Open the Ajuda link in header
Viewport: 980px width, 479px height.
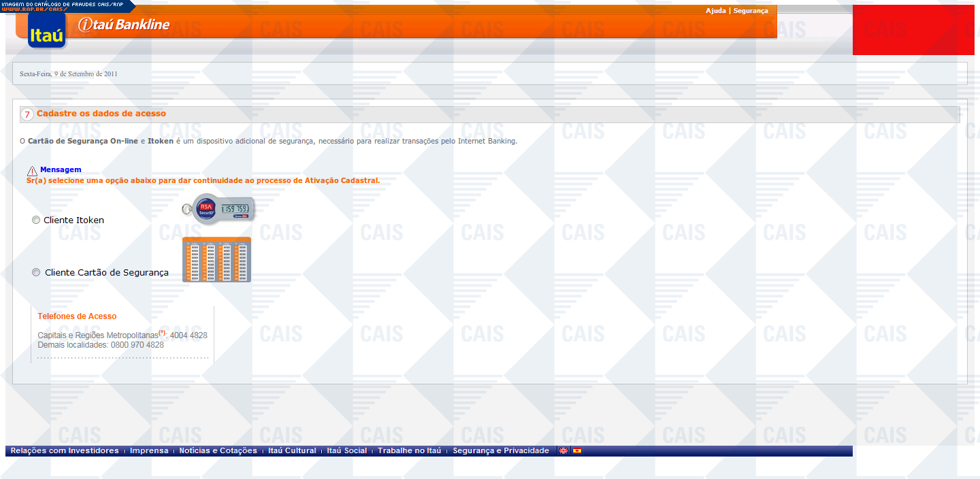click(x=715, y=11)
